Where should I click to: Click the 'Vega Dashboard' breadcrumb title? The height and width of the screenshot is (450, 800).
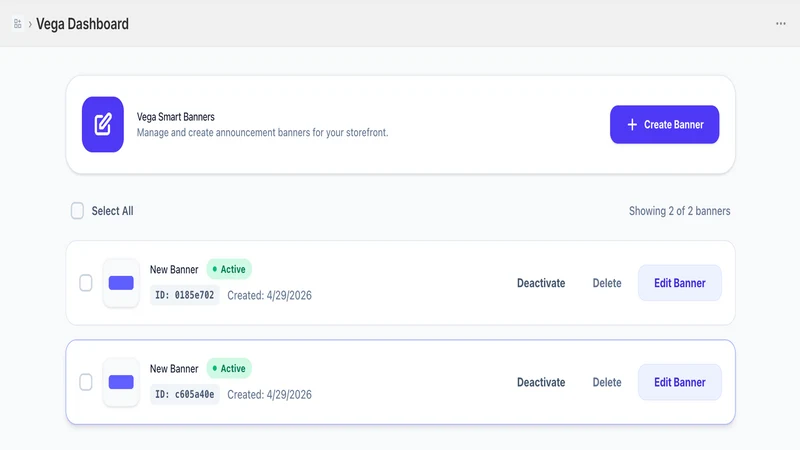[82, 24]
